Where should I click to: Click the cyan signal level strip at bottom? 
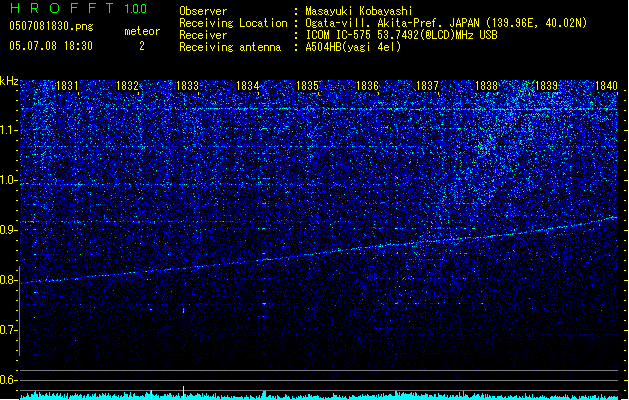coord(319,396)
